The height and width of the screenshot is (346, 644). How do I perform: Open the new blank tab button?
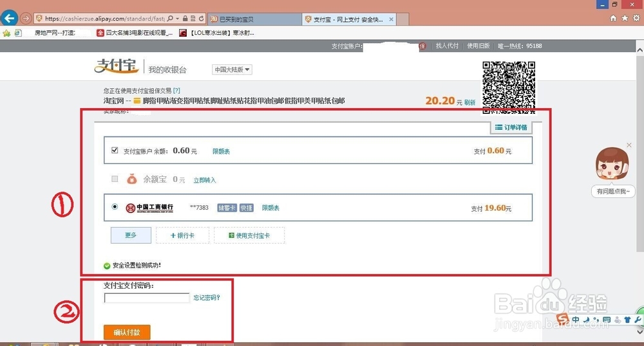point(402,19)
